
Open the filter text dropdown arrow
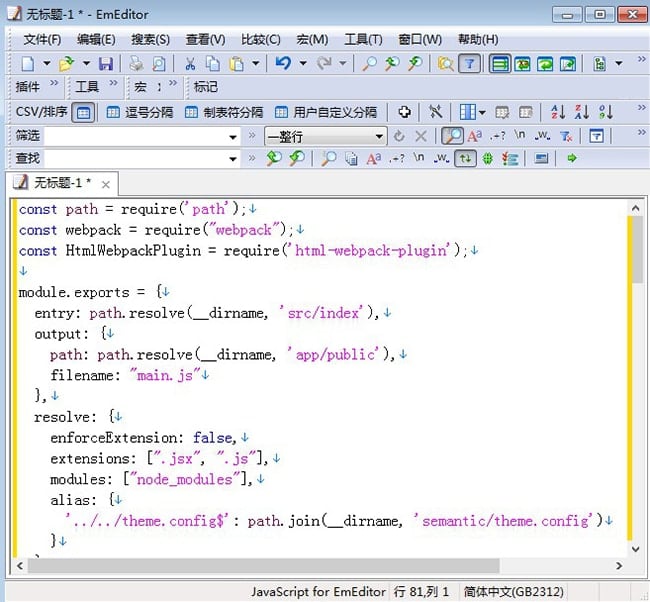233,137
